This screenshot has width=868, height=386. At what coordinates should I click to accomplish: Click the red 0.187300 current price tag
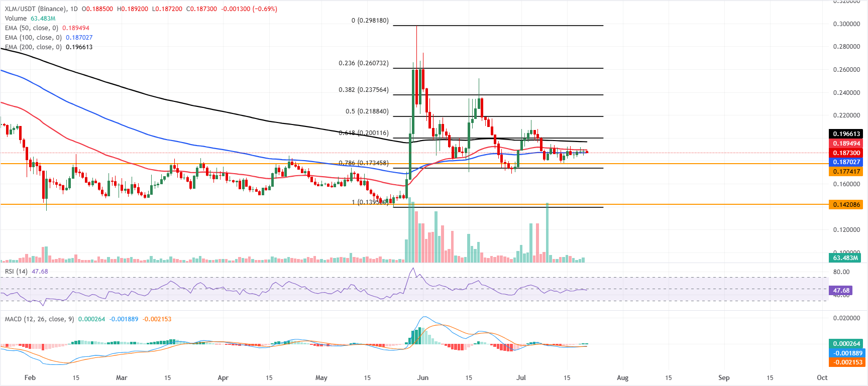click(x=846, y=153)
